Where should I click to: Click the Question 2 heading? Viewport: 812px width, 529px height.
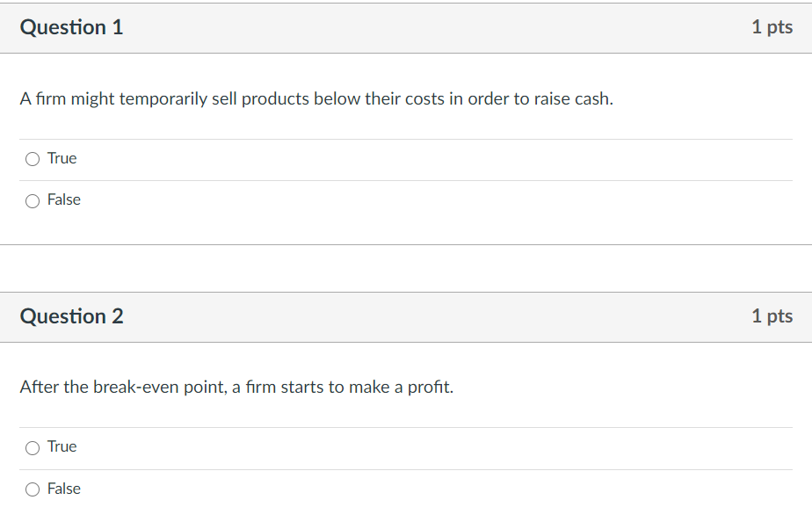(71, 316)
